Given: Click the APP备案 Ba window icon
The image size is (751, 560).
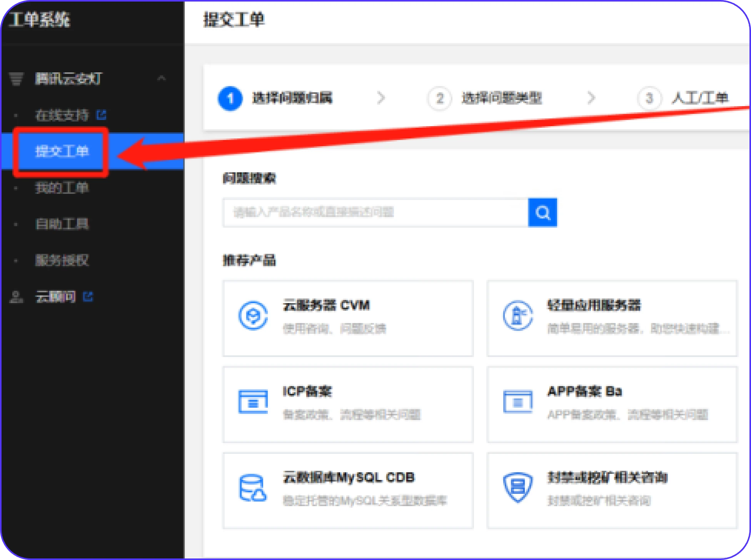Looking at the screenshot, I should pos(518,402).
